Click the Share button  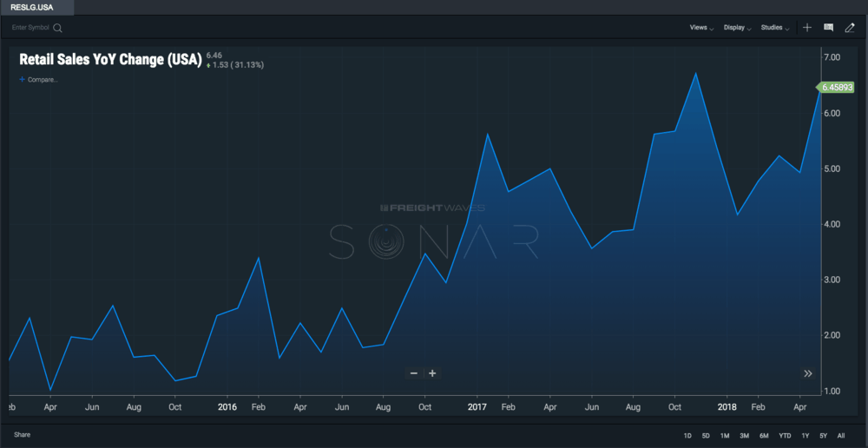(x=23, y=435)
